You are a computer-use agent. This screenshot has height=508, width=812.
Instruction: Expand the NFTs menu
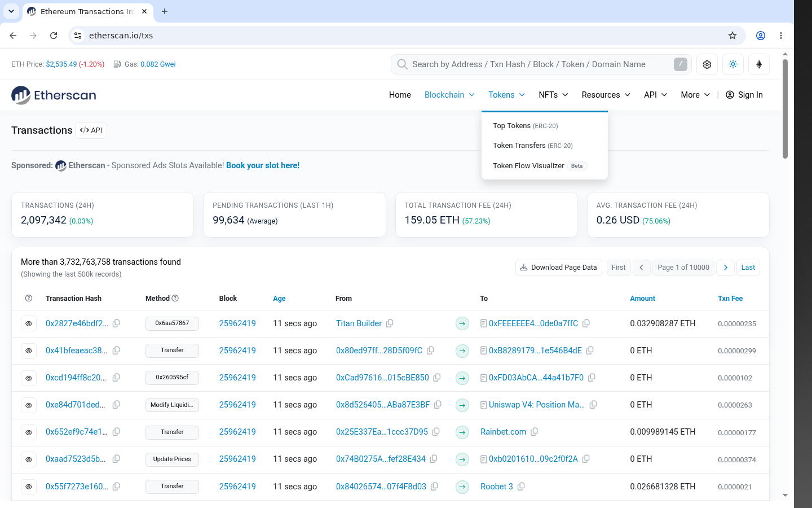point(553,95)
